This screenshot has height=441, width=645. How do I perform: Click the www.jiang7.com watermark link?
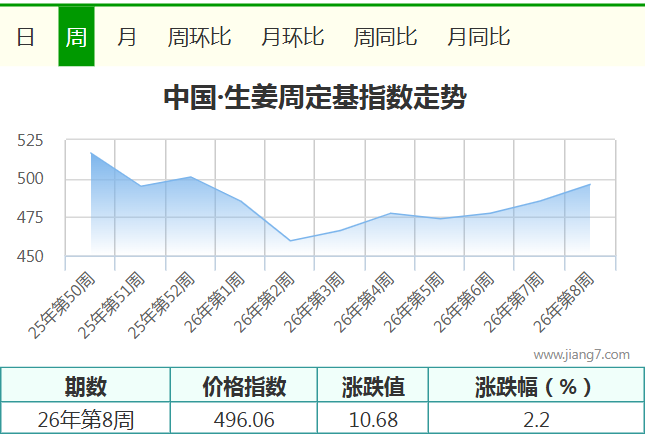click(x=581, y=354)
